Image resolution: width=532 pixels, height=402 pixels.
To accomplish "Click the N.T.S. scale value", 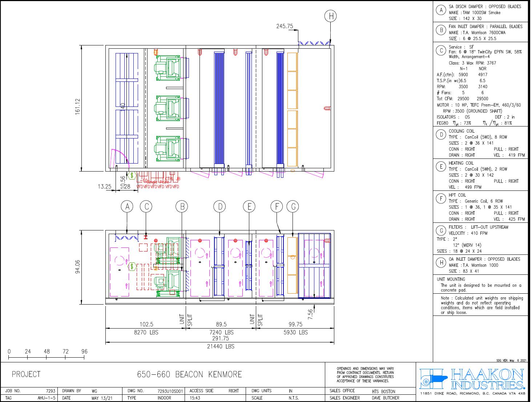I will point(294,398).
